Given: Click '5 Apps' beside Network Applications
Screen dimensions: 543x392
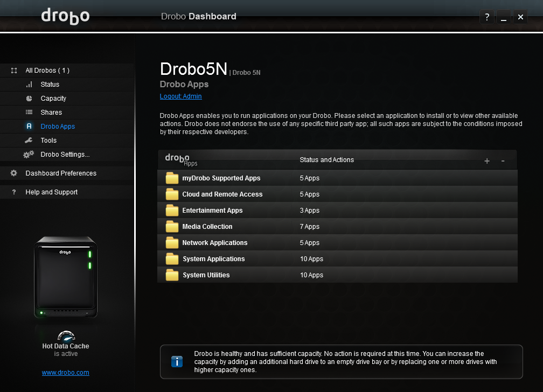Looking at the screenshot, I should 310,243.
